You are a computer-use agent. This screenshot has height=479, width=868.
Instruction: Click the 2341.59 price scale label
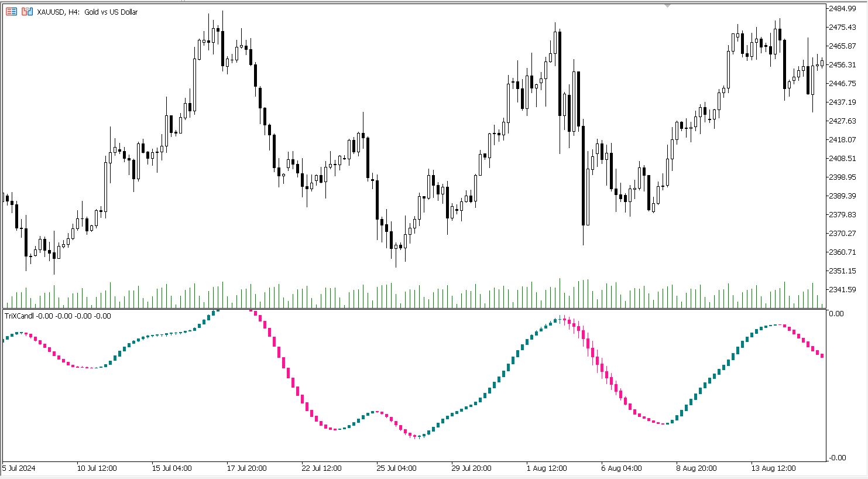coord(842,290)
